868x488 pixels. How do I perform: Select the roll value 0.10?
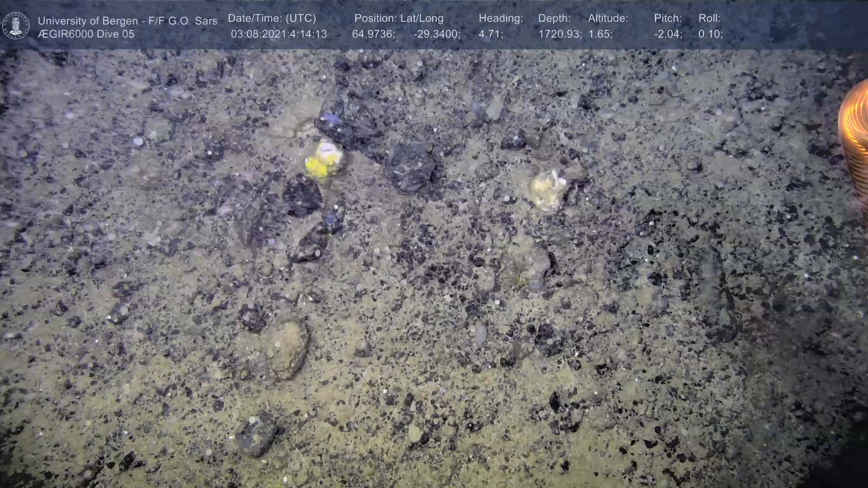pos(710,34)
